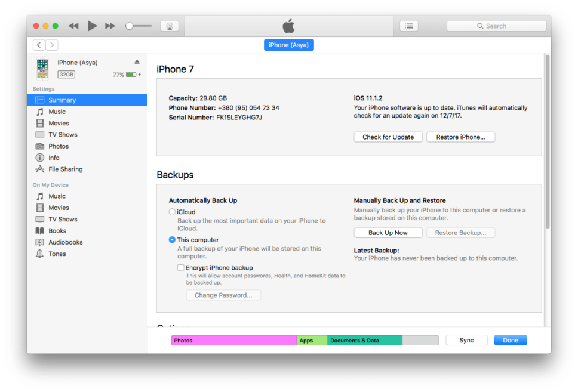578x392 pixels.
Task: Go forward with the right chevron
Action: 52,45
